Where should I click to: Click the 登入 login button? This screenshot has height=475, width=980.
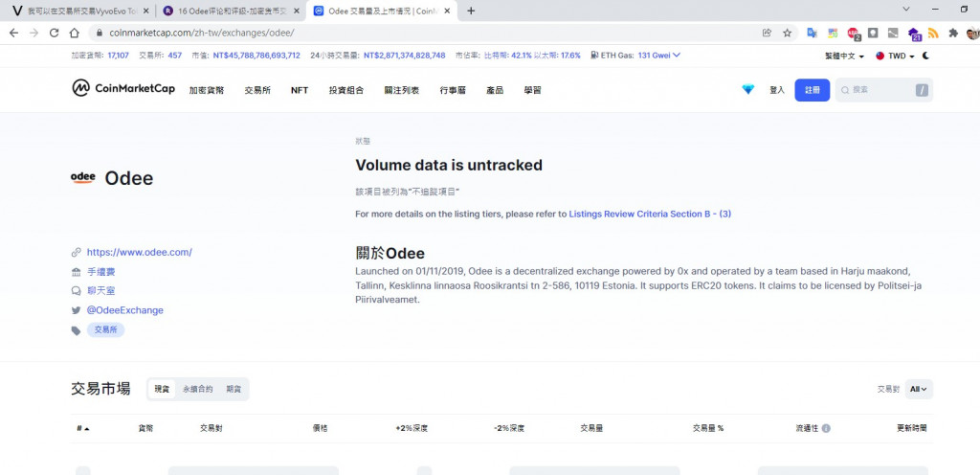click(x=777, y=90)
